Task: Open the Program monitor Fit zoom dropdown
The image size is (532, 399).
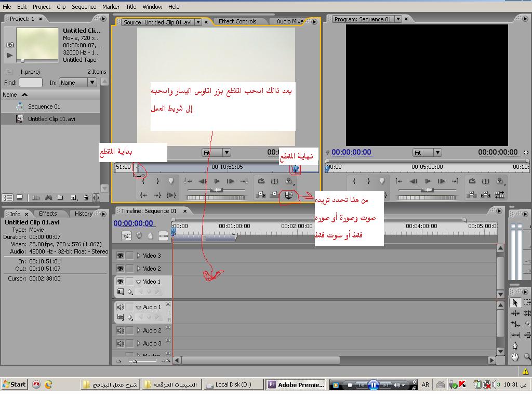Action: coord(427,152)
